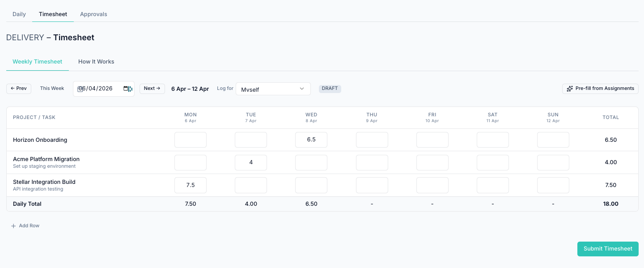Image resolution: width=644 pixels, height=268 pixels.
Task: Click Acme Platform Migration Sunday hours cell
Action: point(553,162)
